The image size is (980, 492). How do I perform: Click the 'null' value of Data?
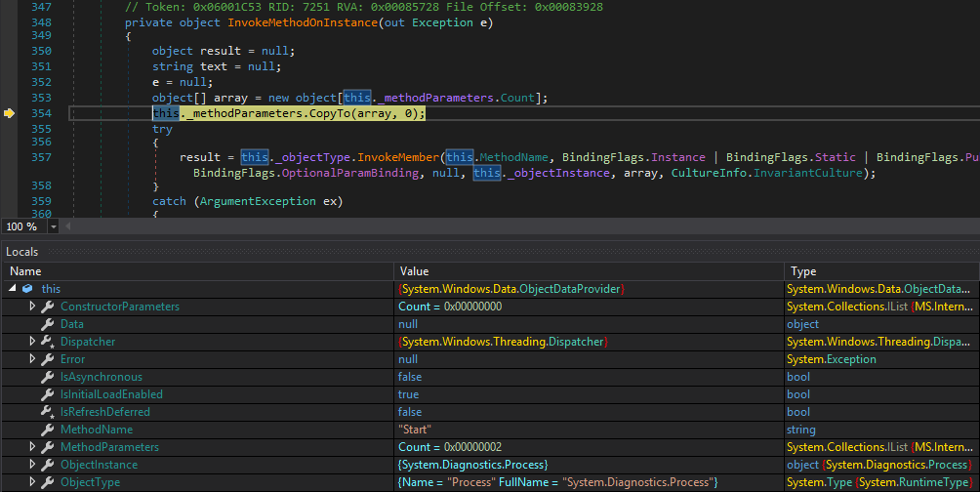pyautogui.click(x=407, y=324)
